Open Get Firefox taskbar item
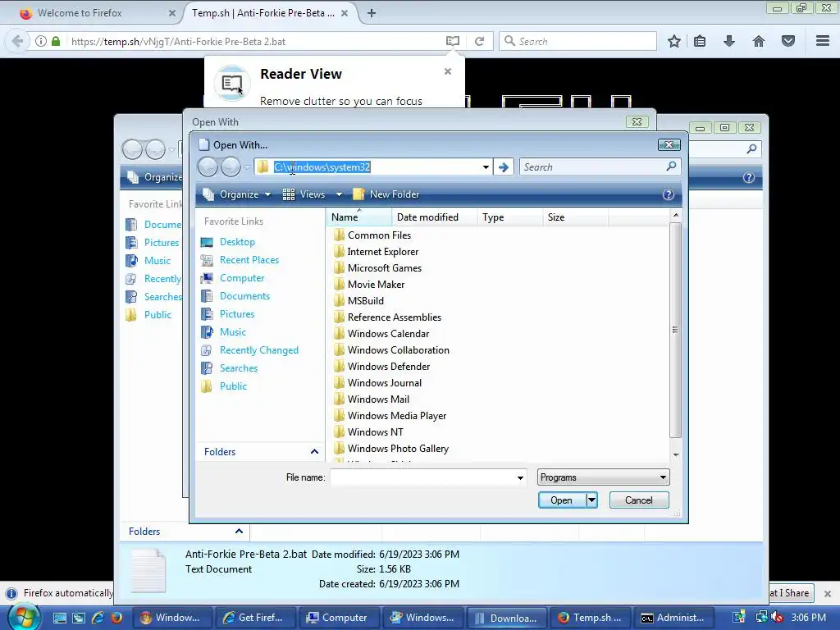 (x=255, y=618)
